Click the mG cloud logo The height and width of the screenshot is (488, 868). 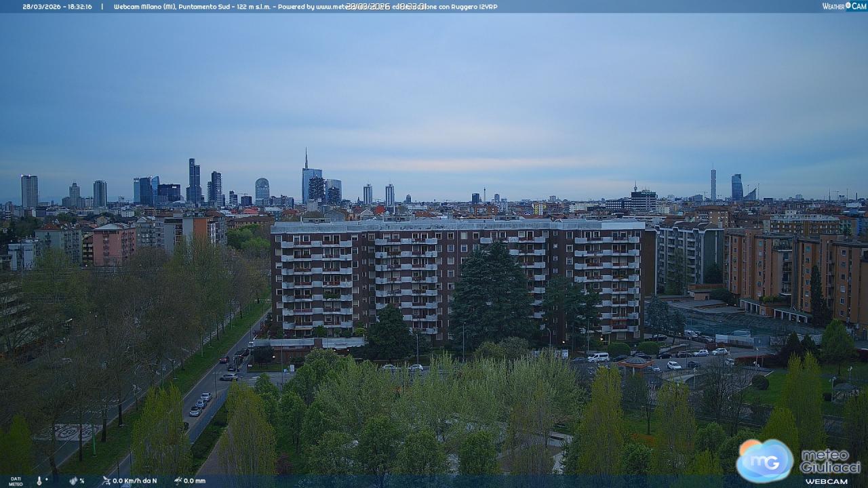coord(765,461)
